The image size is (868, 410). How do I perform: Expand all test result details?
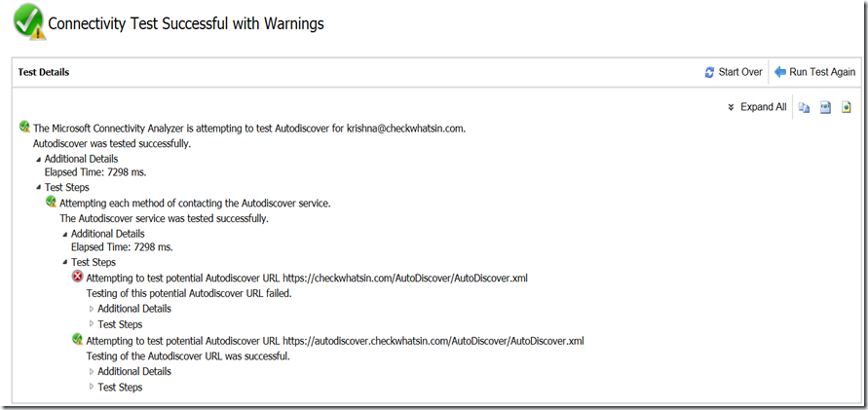757,107
